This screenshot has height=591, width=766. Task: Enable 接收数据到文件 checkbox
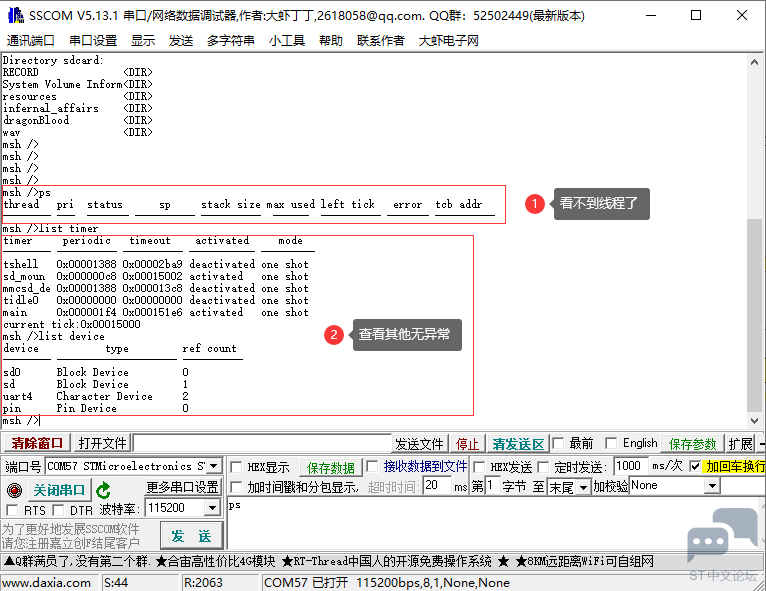point(372,466)
